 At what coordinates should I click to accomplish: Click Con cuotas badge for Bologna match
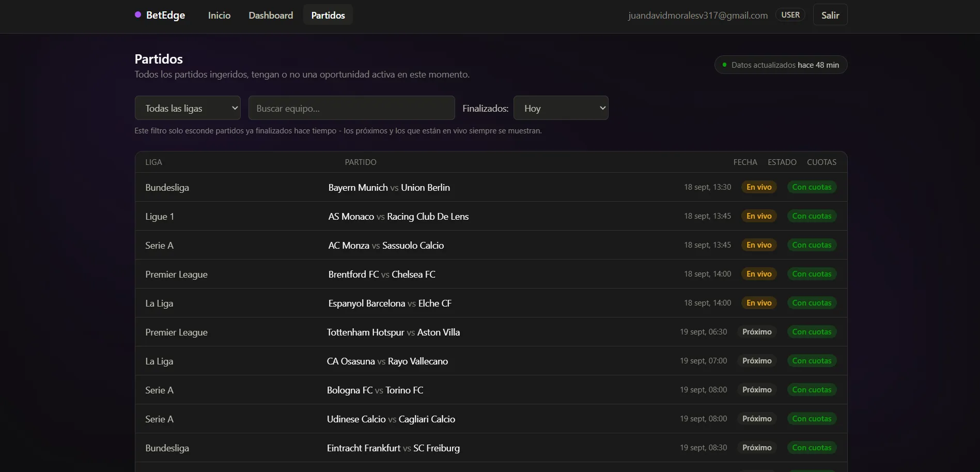pos(812,390)
